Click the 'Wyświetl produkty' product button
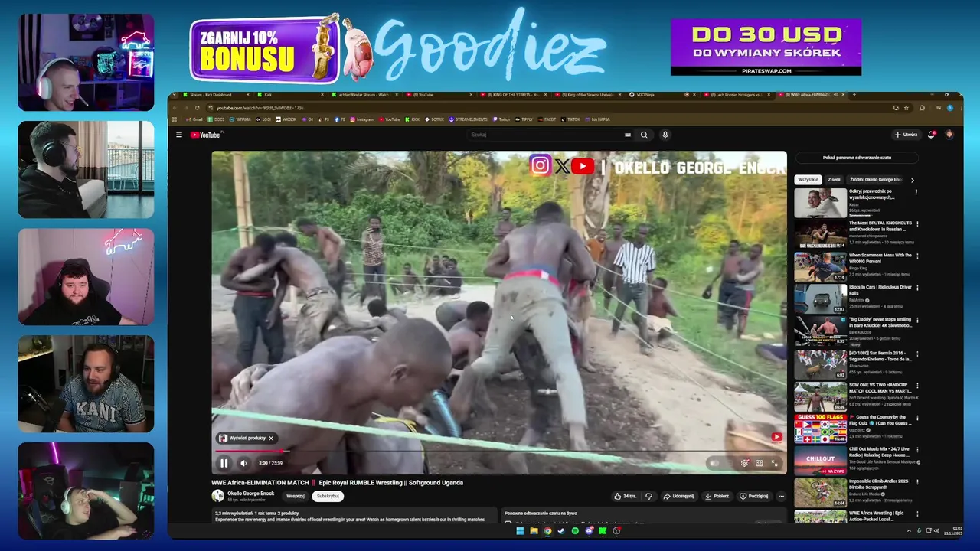980x551 pixels. pyautogui.click(x=242, y=439)
